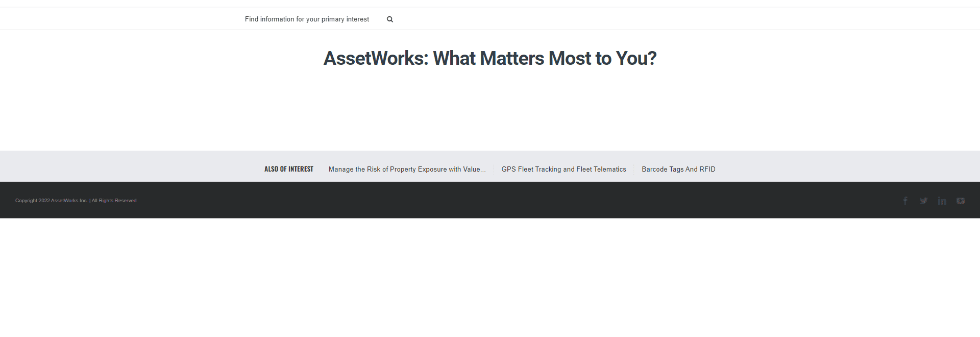Viewport: 980px width, 337px height.
Task: Open GPS Fleet Tracking and Fleet Telematics link
Action: click(563, 169)
